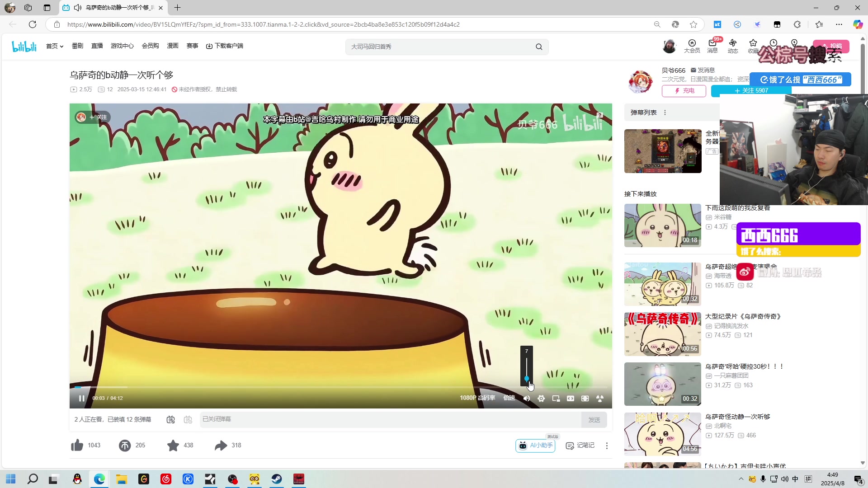Give a coin using the coin icon
868x488 pixels.
(x=125, y=446)
